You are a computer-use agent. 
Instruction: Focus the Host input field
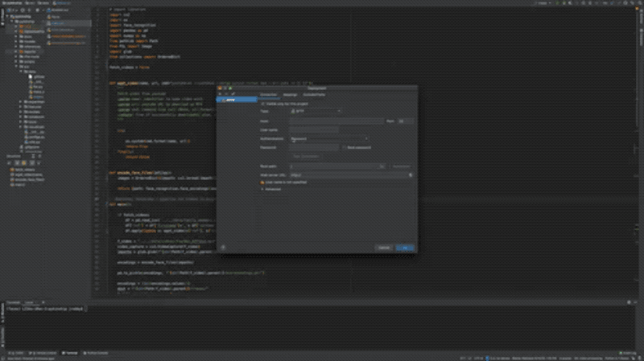tap(336, 121)
